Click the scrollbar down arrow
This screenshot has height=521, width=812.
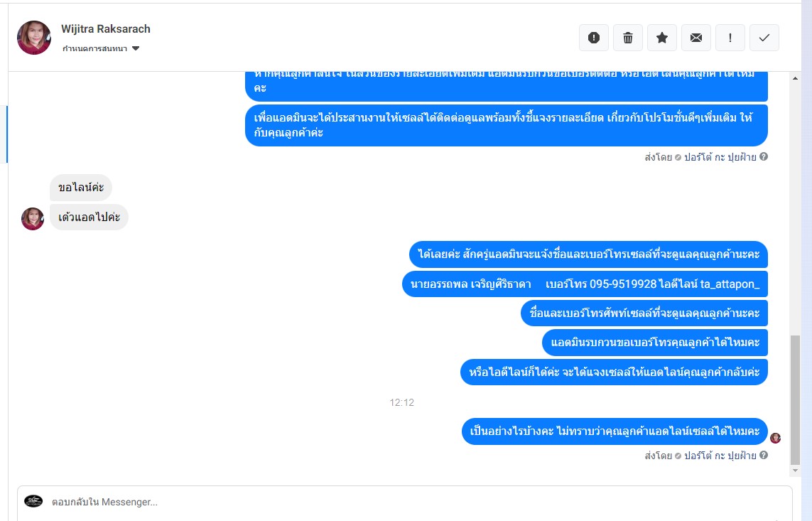796,471
